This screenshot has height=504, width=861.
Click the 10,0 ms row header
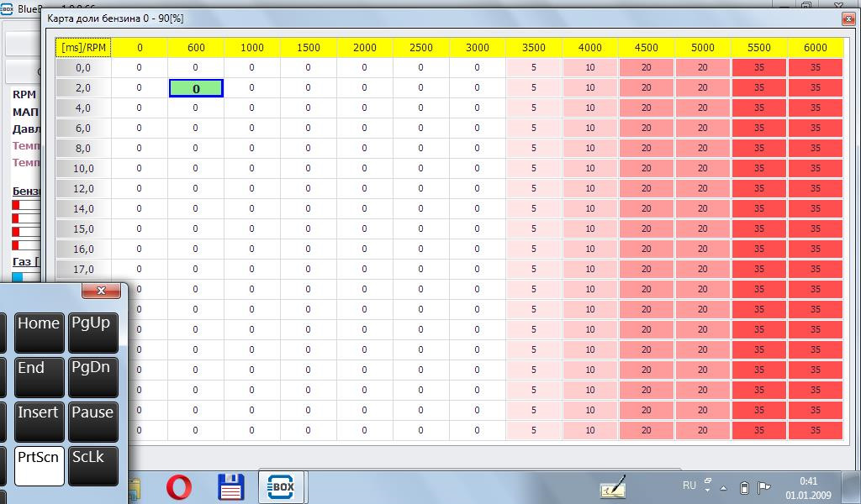pos(83,168)
